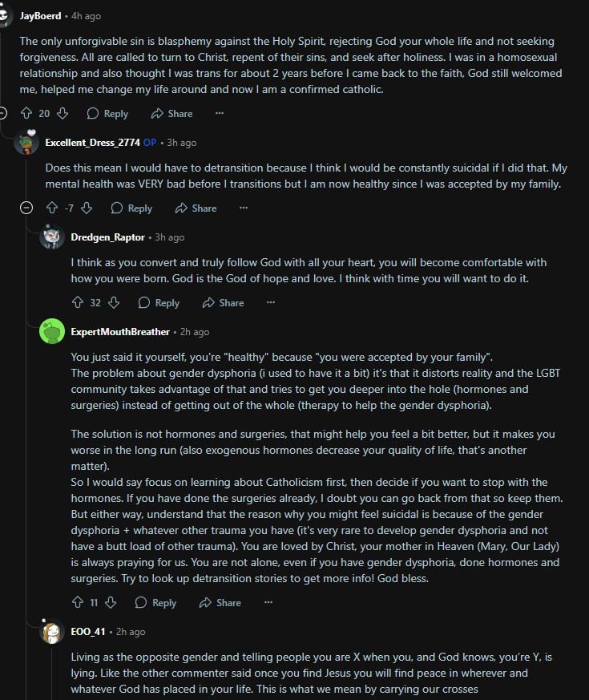Viewport: 589px width, 700px height.
Task: Open more options on Dredgen_Raptor's comment
Action: (271, 302)
